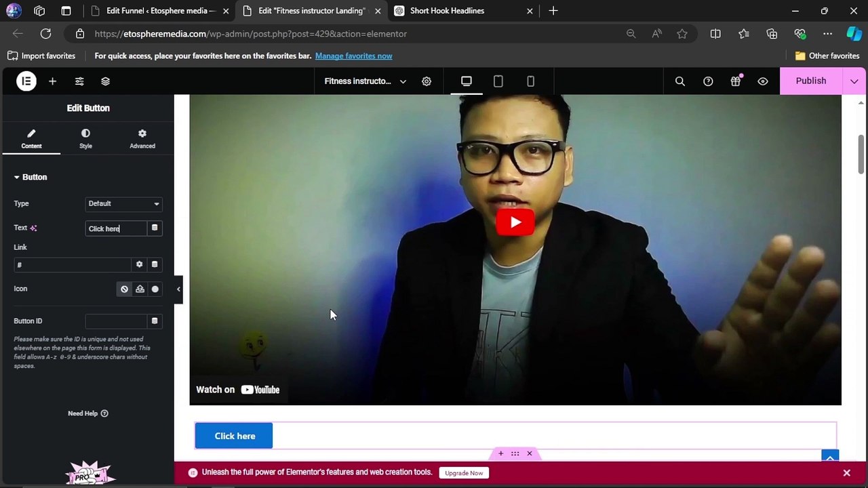
Task: Open Edge Collections icon
Action: 772,34
